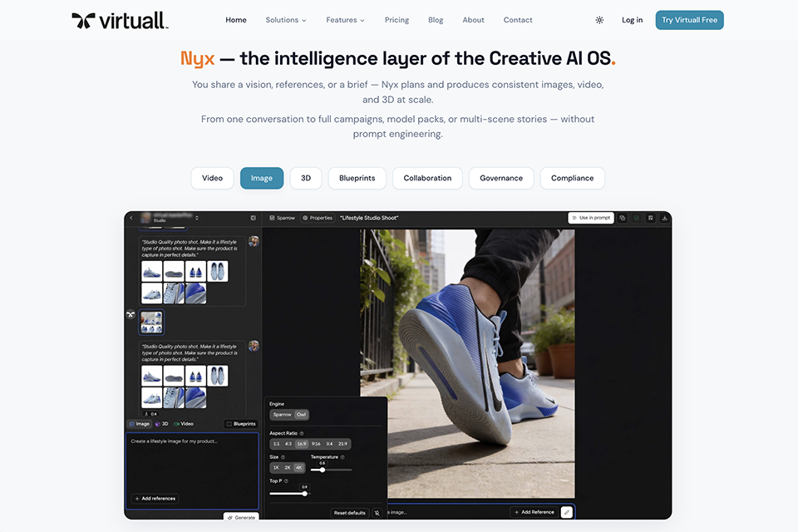Expand the Features dropdown in the navigation

346,20
